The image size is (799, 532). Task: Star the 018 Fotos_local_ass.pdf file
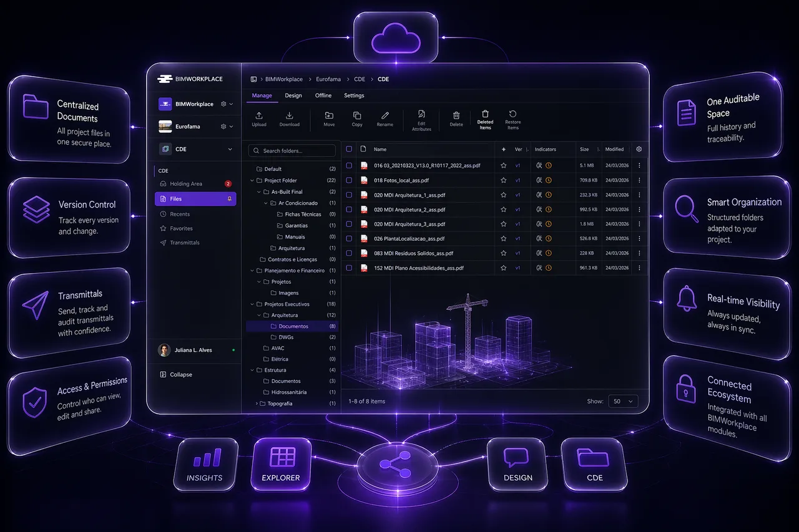click(x=503, y=180)
